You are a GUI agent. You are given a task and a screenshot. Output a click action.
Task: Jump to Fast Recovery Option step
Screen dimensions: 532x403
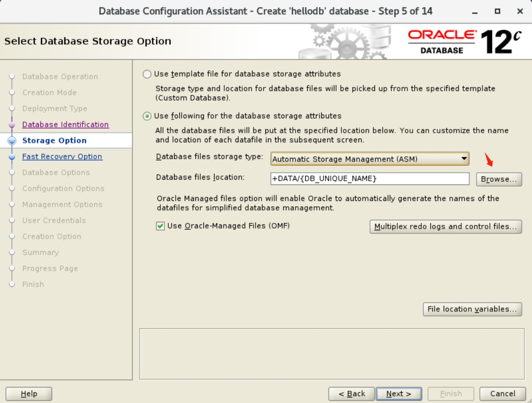pos(62,157)
